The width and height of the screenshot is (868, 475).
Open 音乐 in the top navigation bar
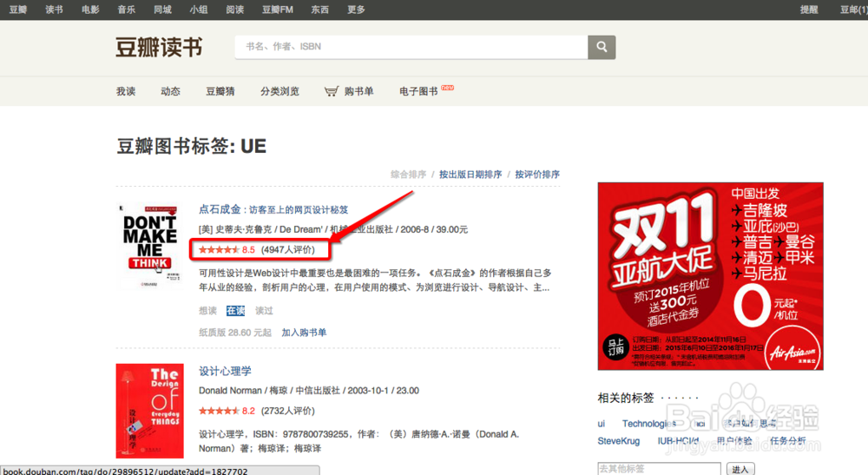126,10
